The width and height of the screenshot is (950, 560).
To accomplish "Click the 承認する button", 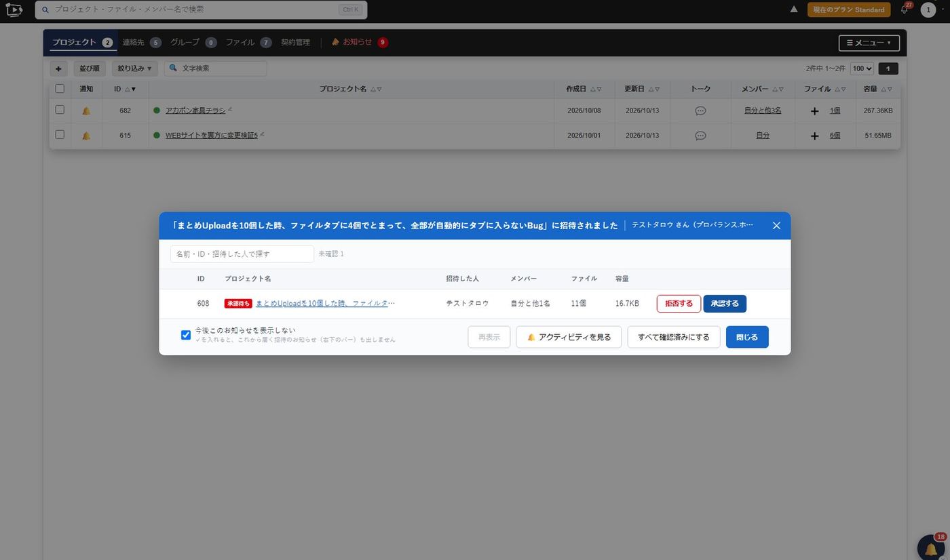I will pos(725,304).
